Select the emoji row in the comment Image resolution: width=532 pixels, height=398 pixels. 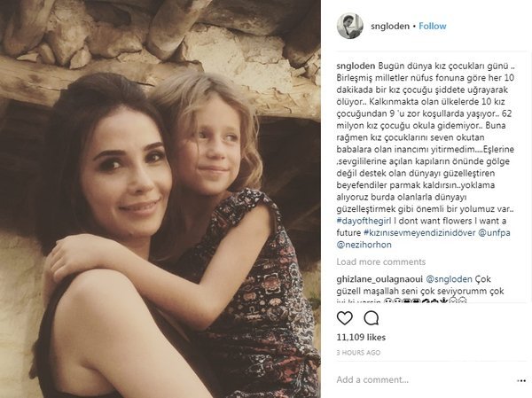tap(426, 300)
